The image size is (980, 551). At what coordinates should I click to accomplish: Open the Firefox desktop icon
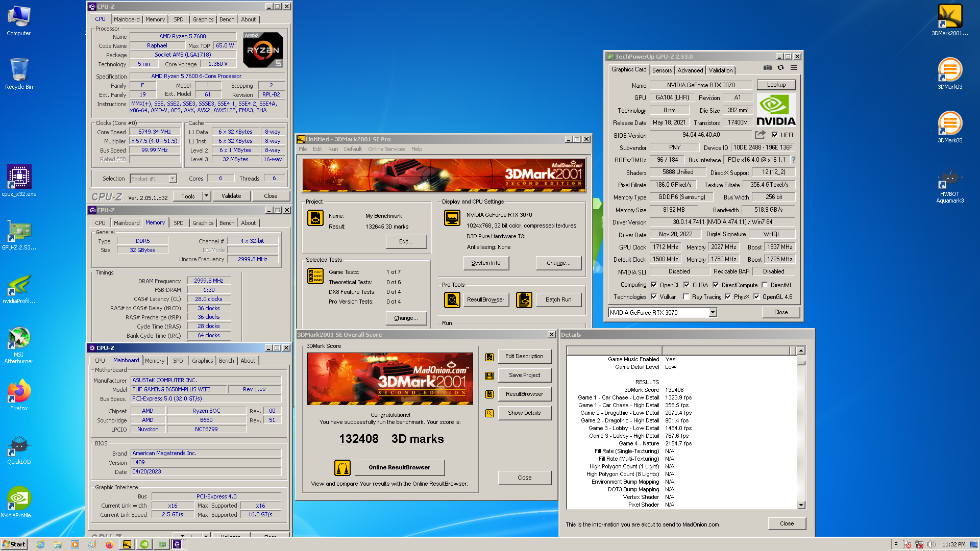pos(19,395)
